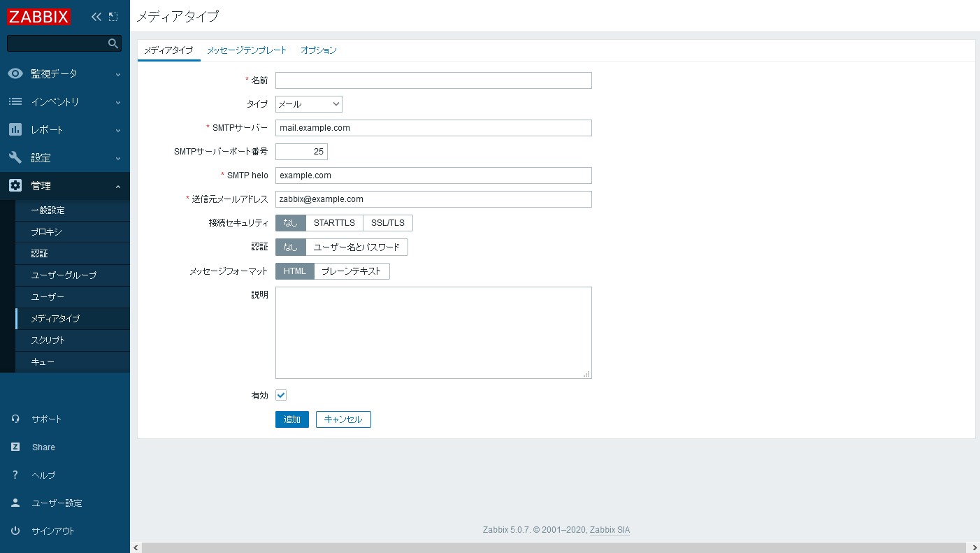Click the Z icon for Share

(x=15, y=447)
